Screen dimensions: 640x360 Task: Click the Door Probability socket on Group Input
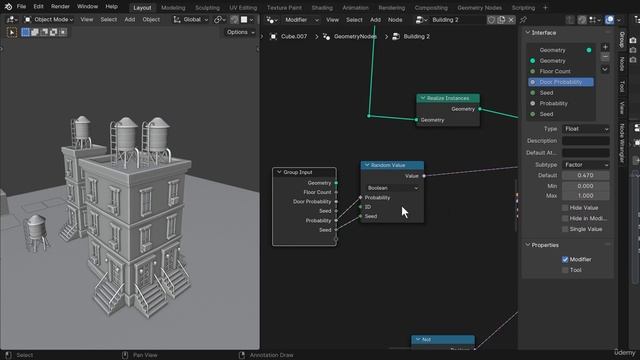coord(336,202)
